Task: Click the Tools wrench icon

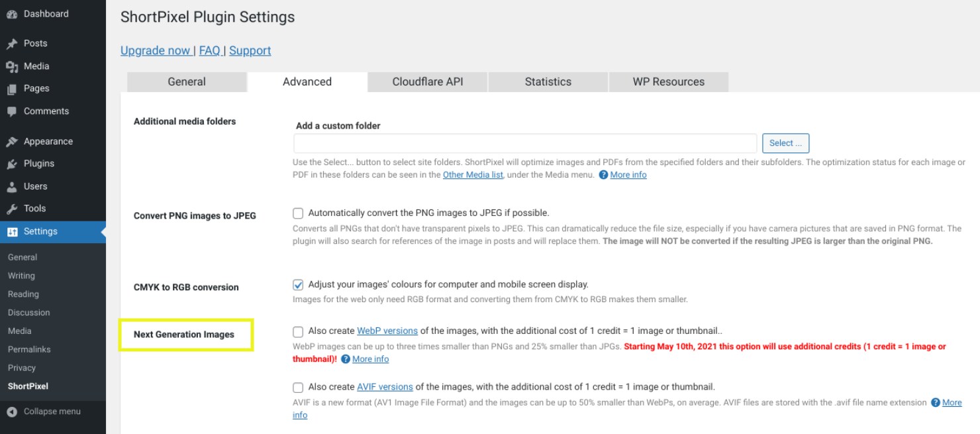Action: point(12,209)
